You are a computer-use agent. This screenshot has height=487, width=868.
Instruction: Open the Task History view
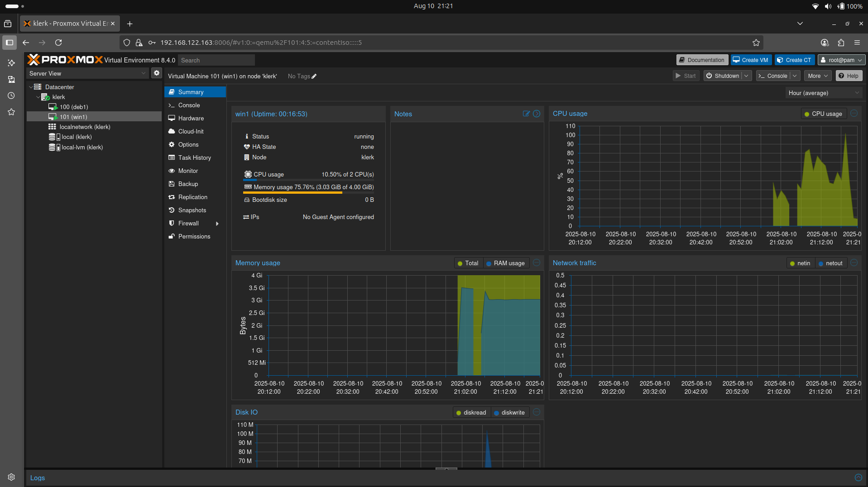(x=195, y=158)
